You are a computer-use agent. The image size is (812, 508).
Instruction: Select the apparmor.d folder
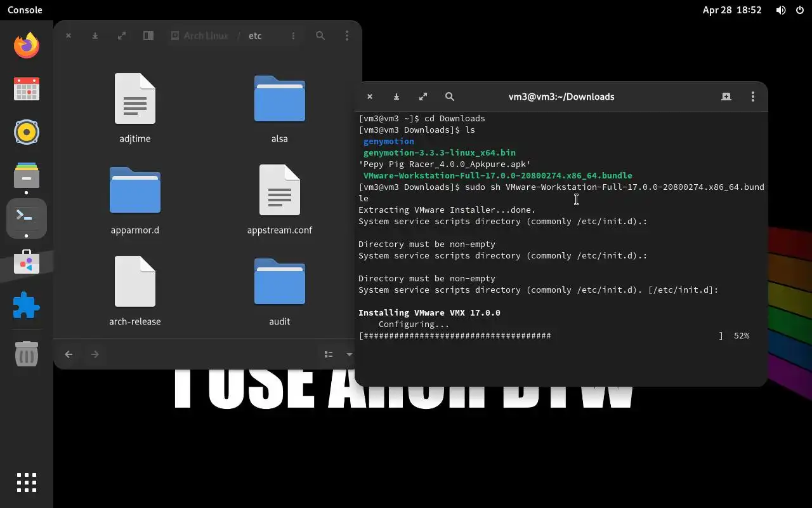click(135, 199)
